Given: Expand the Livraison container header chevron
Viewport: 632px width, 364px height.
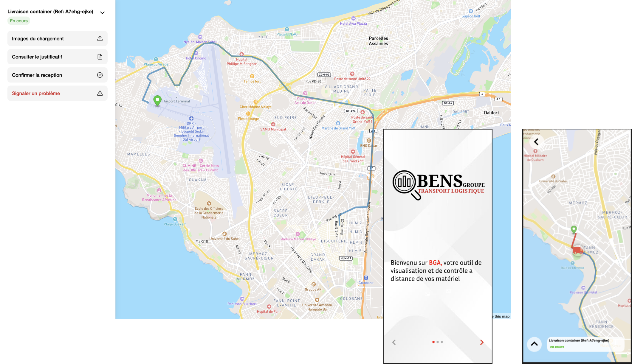Looking at the screenshot, I should (102, 13).
